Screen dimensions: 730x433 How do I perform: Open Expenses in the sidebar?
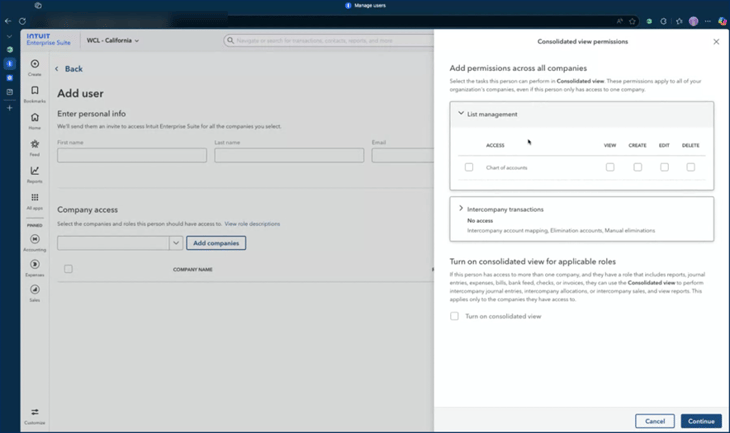click(x=35, y=266)
